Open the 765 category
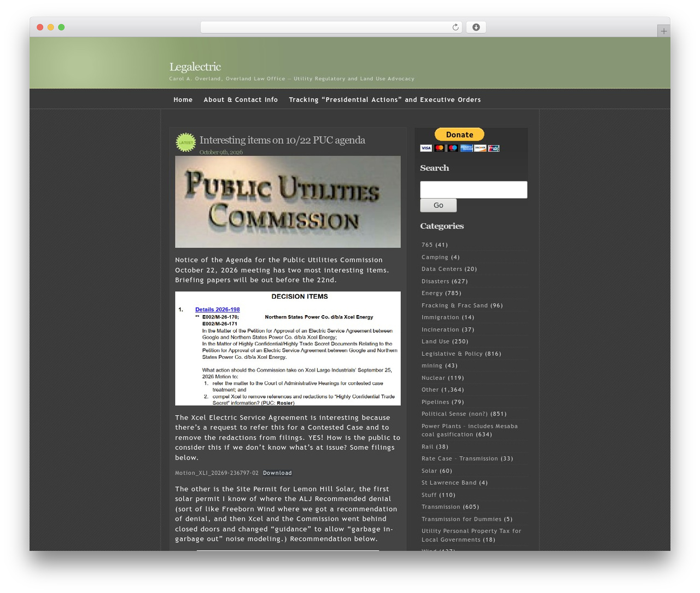The image size is (700, 593). 427,245
